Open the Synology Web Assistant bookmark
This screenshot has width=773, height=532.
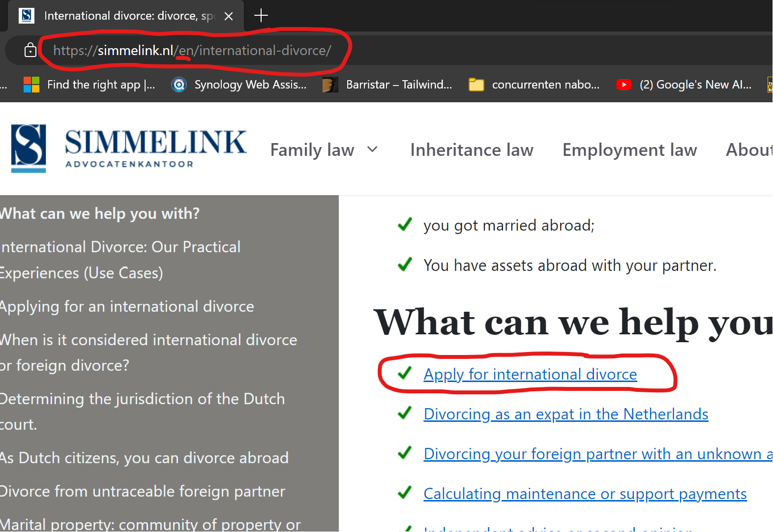[239, 85]
